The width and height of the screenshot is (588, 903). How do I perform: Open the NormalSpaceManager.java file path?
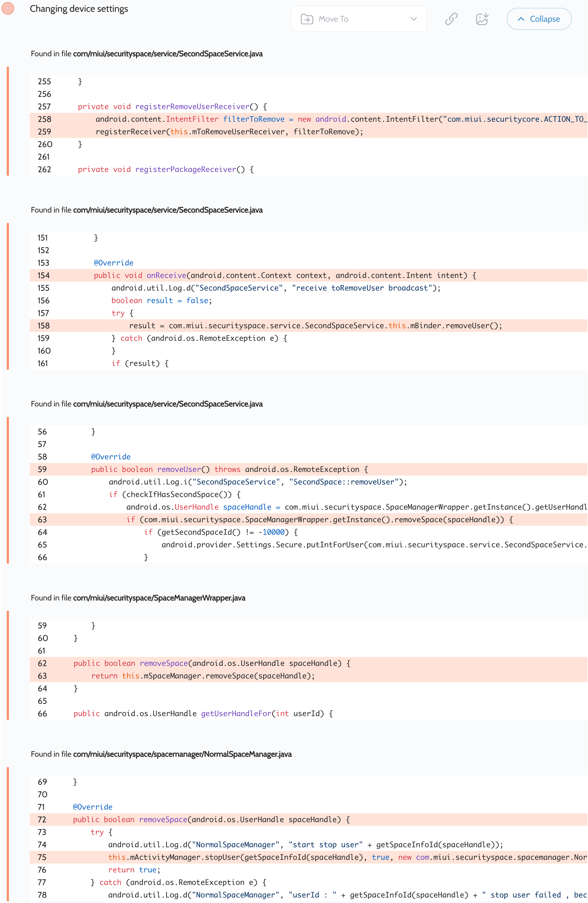tap(182, 754)
